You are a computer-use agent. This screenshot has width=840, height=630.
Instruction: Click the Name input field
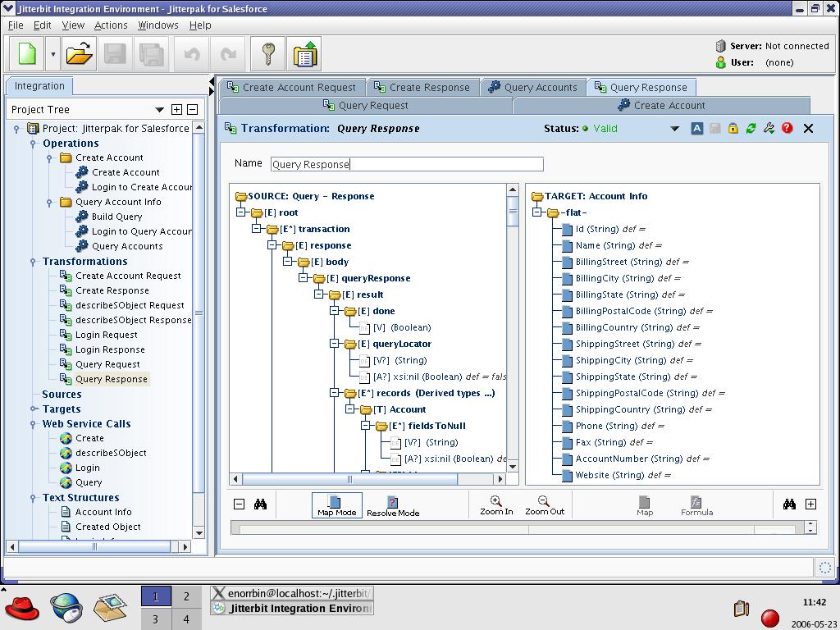(407, 164)
